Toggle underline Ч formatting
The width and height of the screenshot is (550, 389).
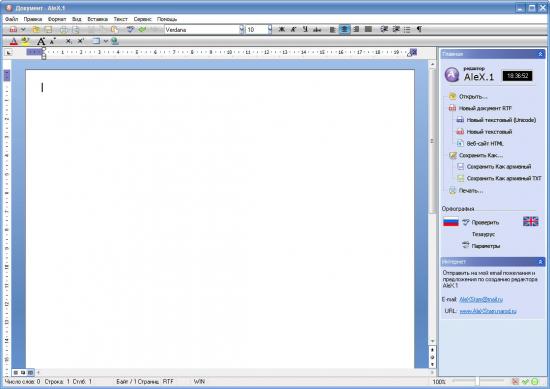tap(305, 29)
